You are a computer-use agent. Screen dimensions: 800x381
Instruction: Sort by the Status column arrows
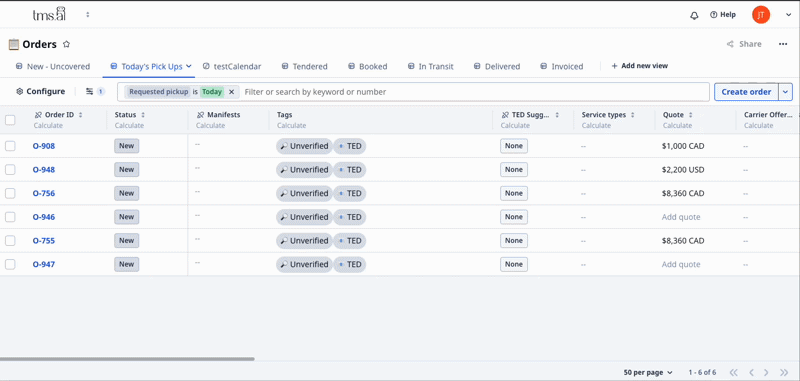click(x=143, y=115)
